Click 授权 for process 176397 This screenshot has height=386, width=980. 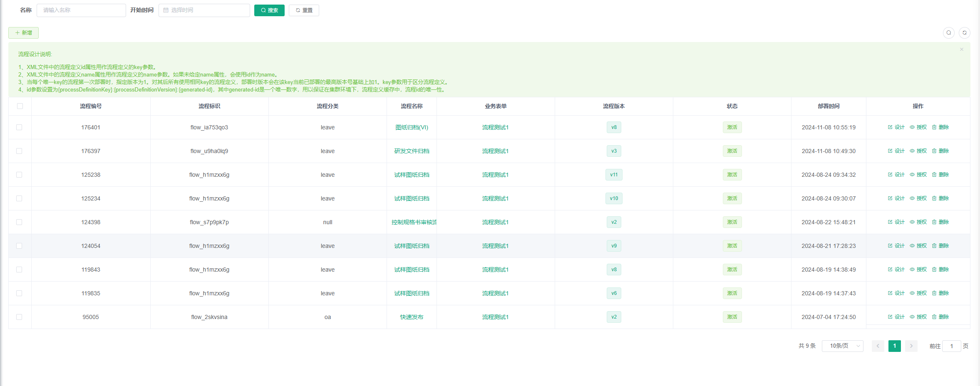[x=918, y=151]
